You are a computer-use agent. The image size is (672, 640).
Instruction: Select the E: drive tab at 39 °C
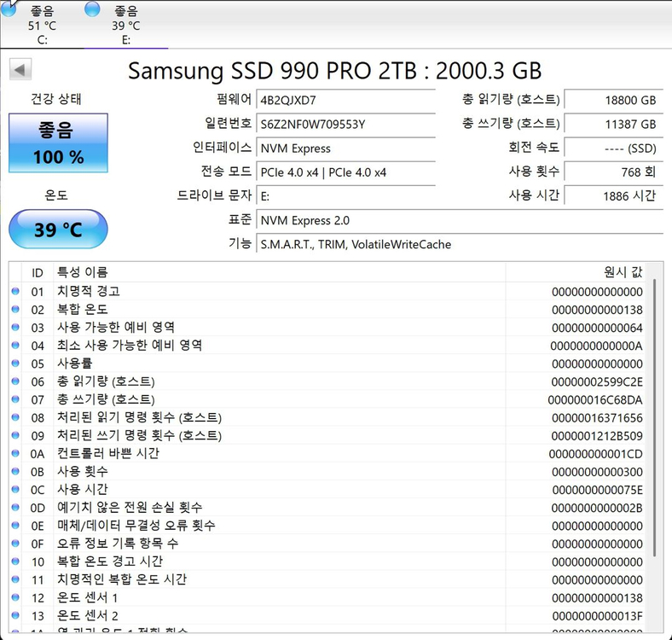(125, 24)
